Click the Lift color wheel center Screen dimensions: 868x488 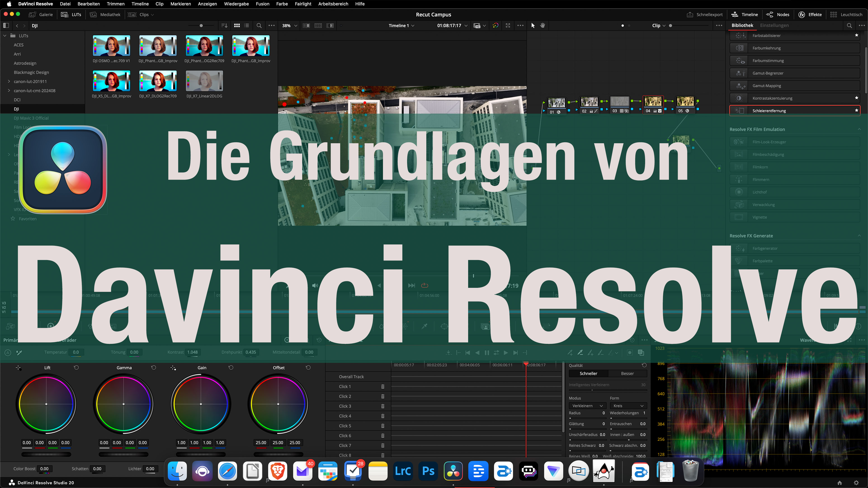(x=46, y=404)
